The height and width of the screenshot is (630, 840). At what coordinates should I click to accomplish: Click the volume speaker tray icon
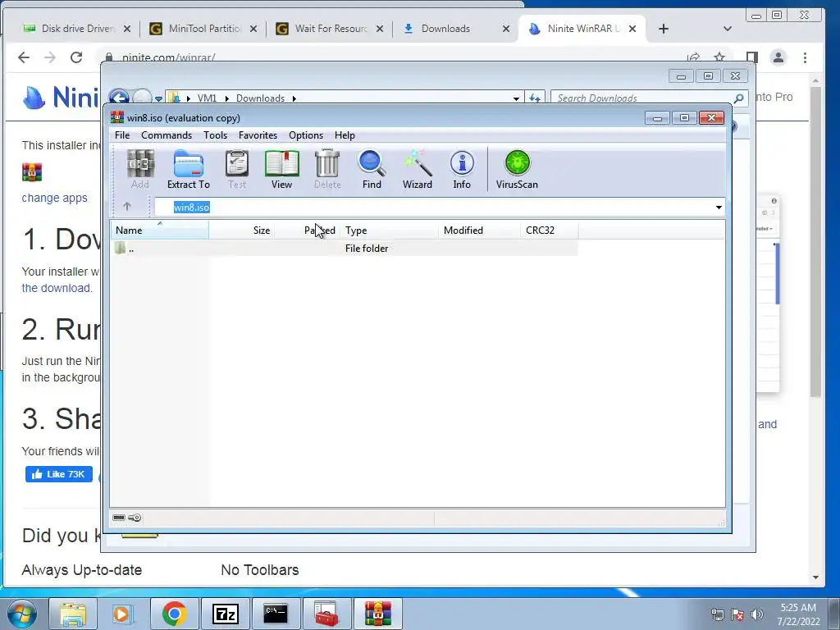(x=757, y=614)
